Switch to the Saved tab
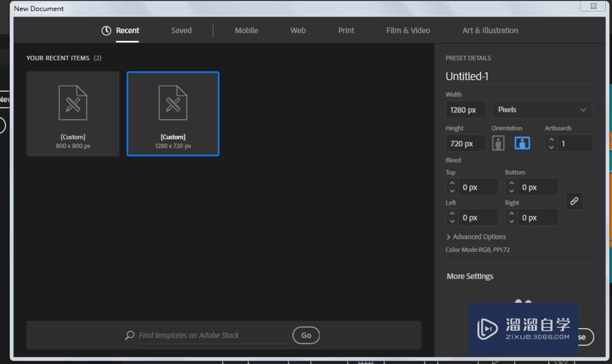Viewport: 612px width, 364px height. 182,31
